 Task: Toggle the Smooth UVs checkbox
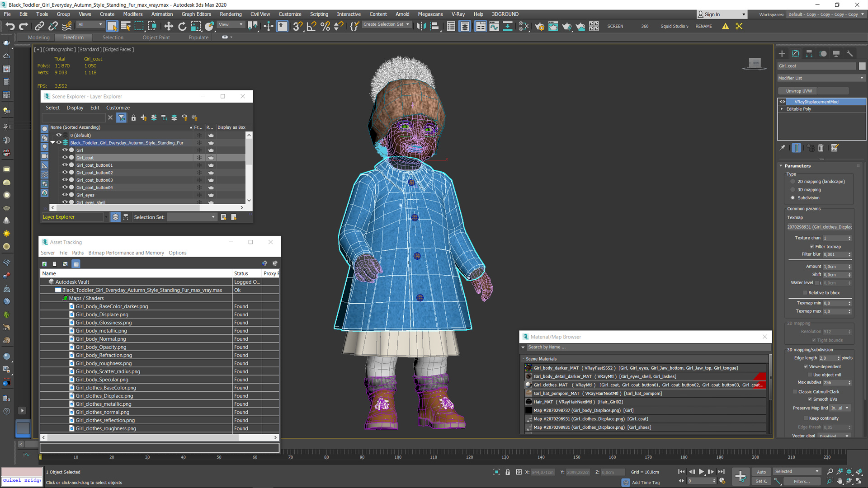[x=810, y=399]
